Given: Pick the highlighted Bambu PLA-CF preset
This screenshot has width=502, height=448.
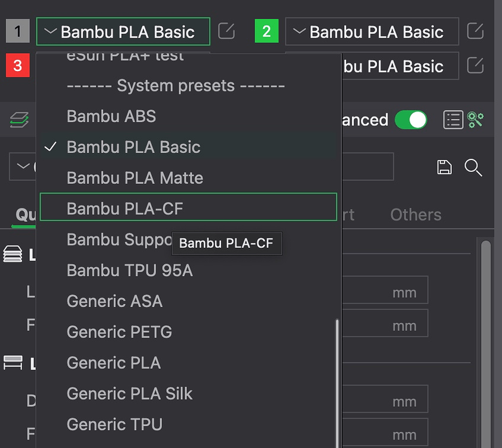Looking at the screenshot, I should coord(188,207).
